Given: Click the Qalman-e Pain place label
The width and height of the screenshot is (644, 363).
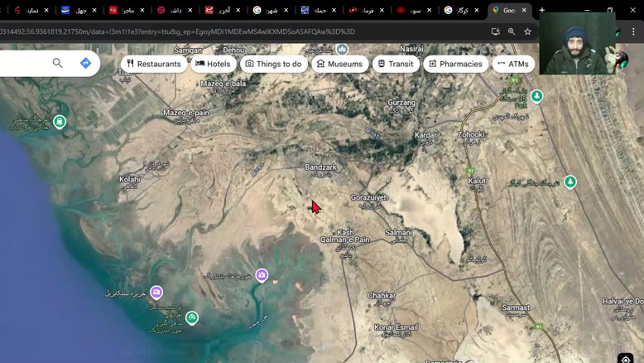Looking at the screenshot, I should pos(344,240).
